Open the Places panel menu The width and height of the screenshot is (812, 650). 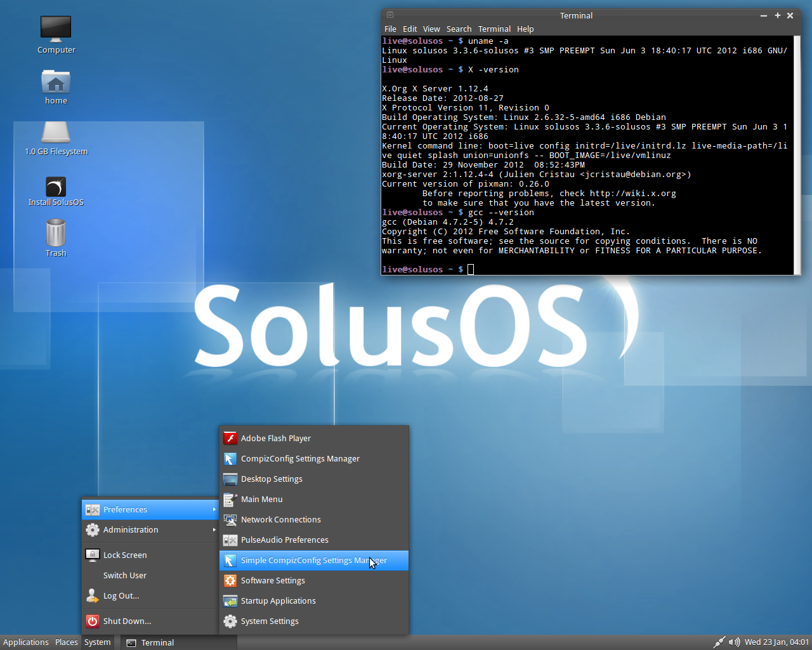67,642
